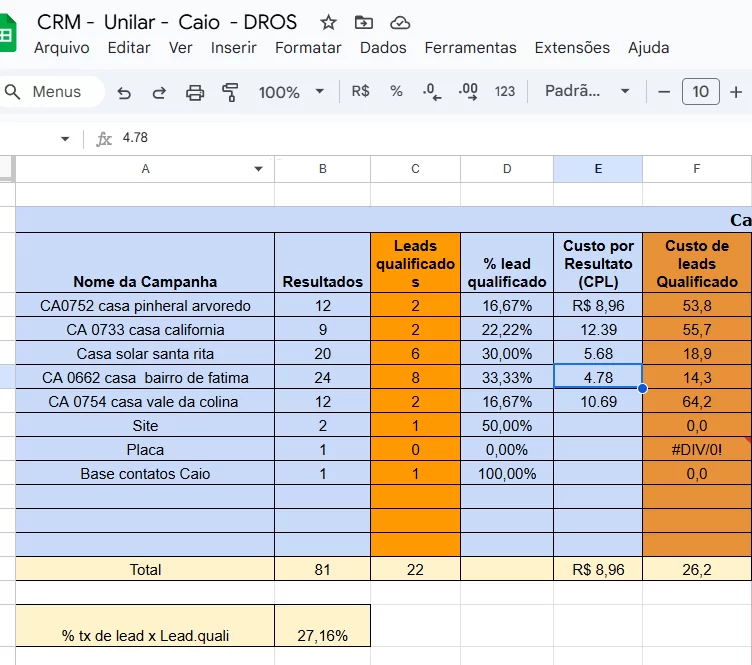Format as currency with R$ button
Image resolution: width=752 pixels, height=665 pixels.
pyautogui.click(x=360, y=91)
